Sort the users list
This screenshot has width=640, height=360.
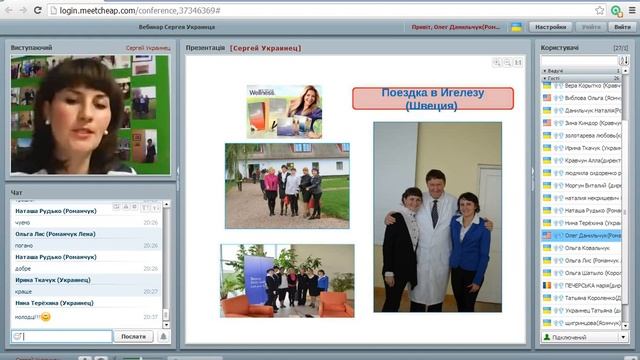click(624, 61)
